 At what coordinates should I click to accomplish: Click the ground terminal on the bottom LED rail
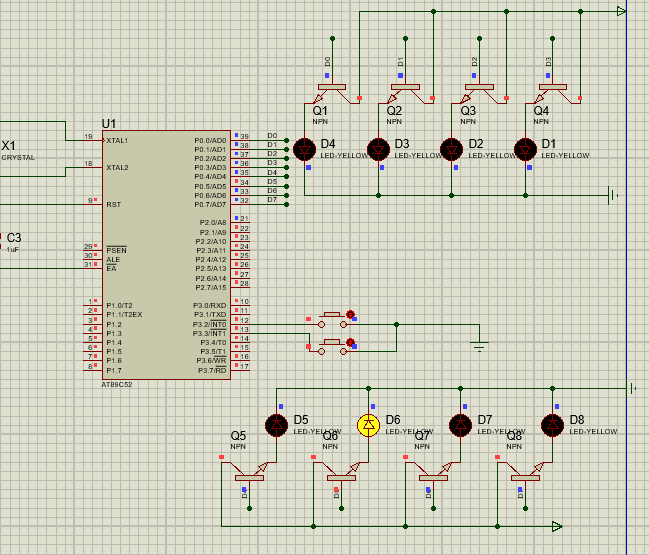coord(632,389)
